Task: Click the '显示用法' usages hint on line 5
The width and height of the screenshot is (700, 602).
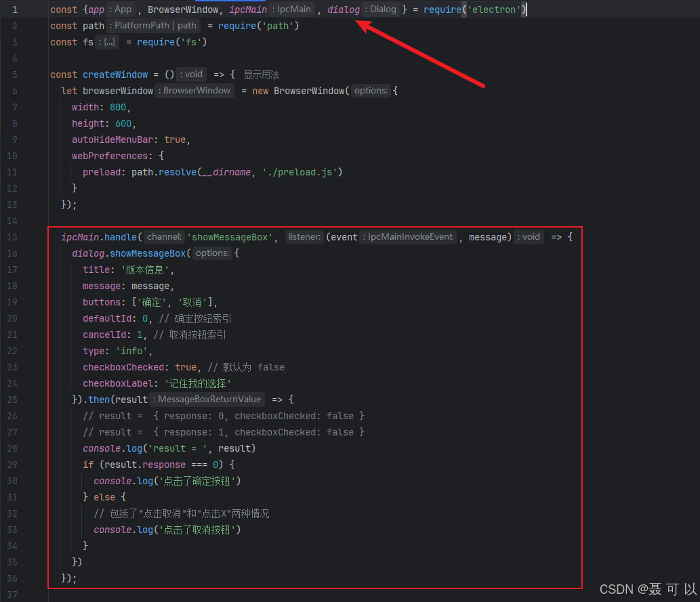Action: (x=262, y=74)
